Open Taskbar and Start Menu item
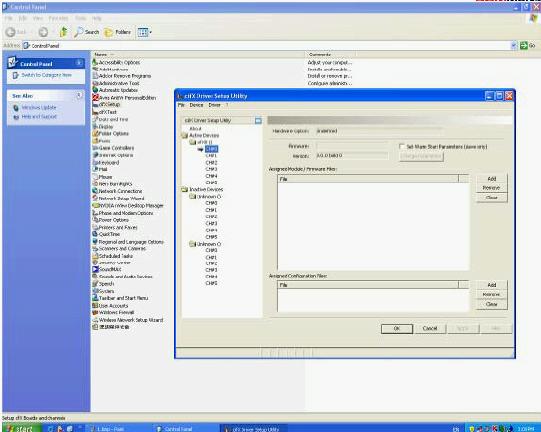Viewport: 541px width, 432px height. click(120, 298)
